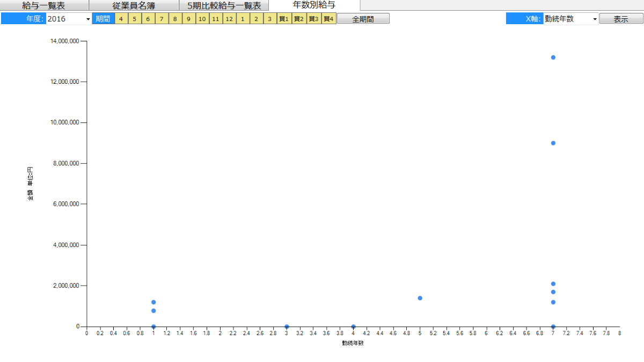This screenshot has width=644, height=362.
Task: Click the highest data point at 7 years
Action: pyautogui.click(x=553, y=57)
